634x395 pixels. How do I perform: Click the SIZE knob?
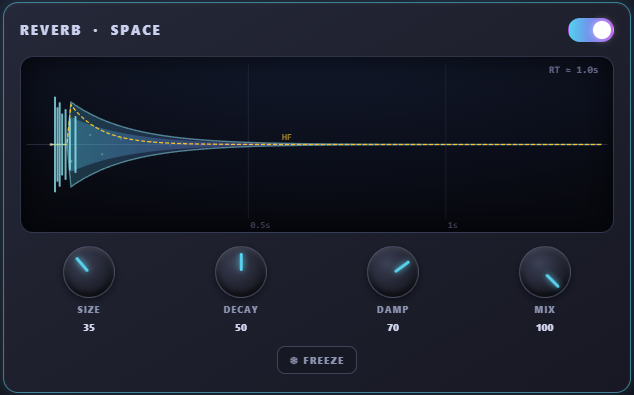tap(89, 272)
